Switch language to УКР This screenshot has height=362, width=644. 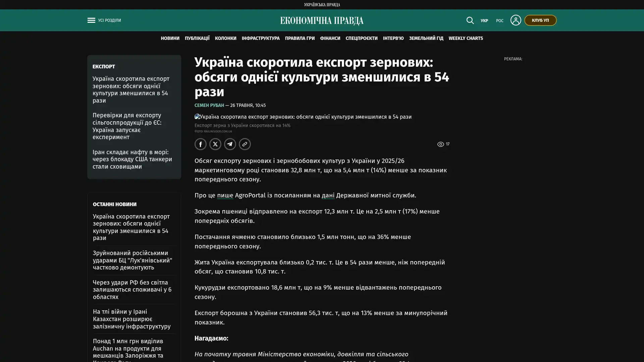tap(484, 21)
